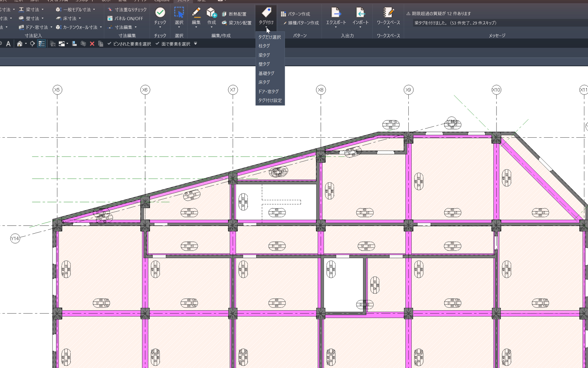Viewport: 588px width, 368px height.
Task: Click the close inactive views icon
Action: pos(53,44)
